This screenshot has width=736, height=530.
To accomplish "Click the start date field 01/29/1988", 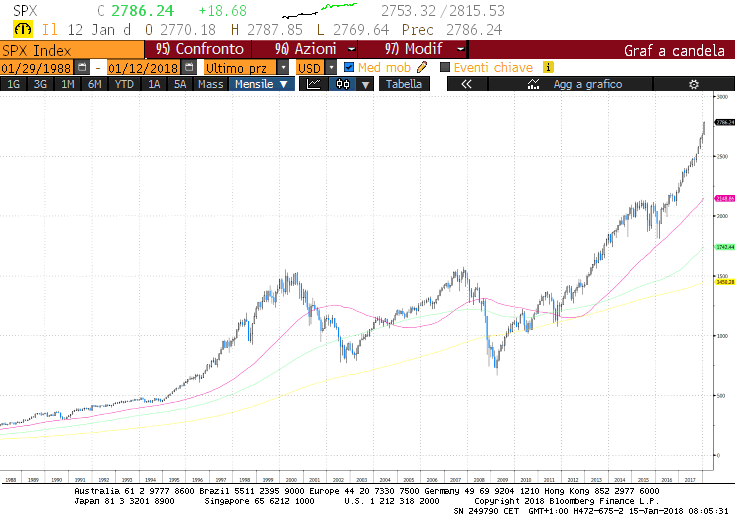I will click(x=37, y=68).
